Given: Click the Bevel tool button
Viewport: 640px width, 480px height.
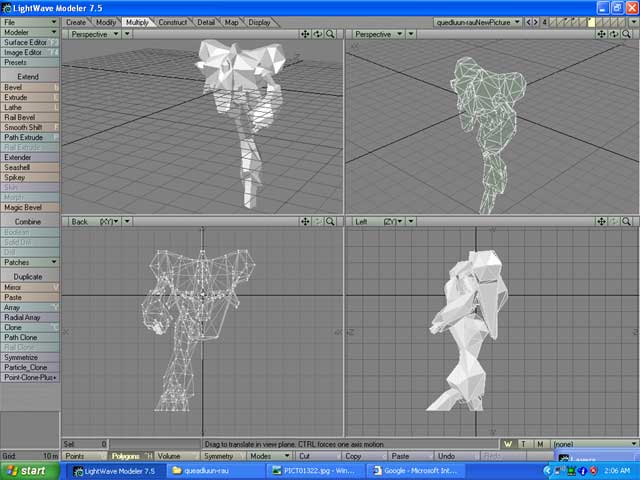Looking at the screenshot, I should tap(30, 87).
